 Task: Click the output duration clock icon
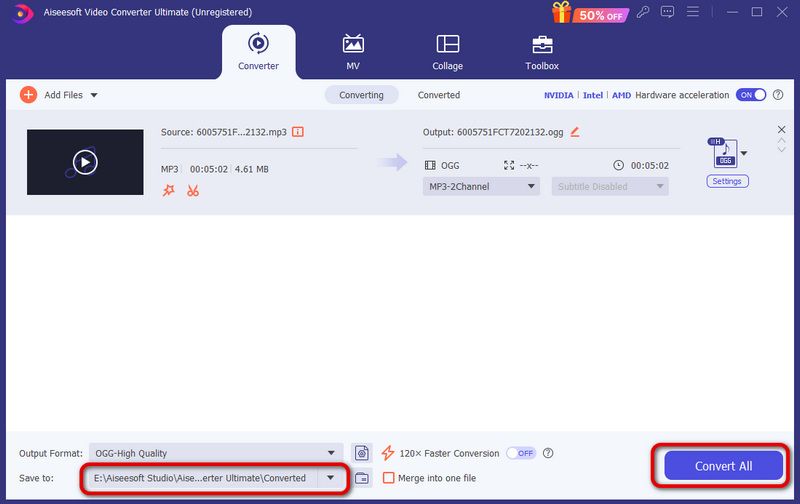[x=618, y=165]
